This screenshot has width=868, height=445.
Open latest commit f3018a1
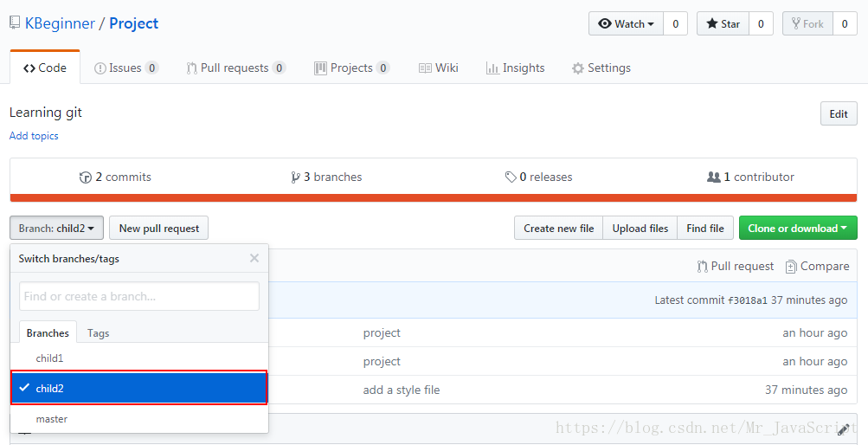748,300
